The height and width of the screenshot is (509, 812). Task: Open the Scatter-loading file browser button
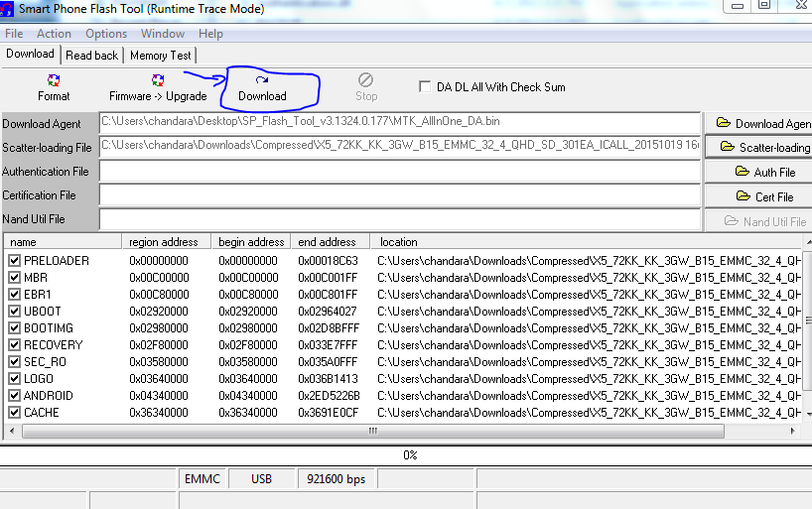759,148
